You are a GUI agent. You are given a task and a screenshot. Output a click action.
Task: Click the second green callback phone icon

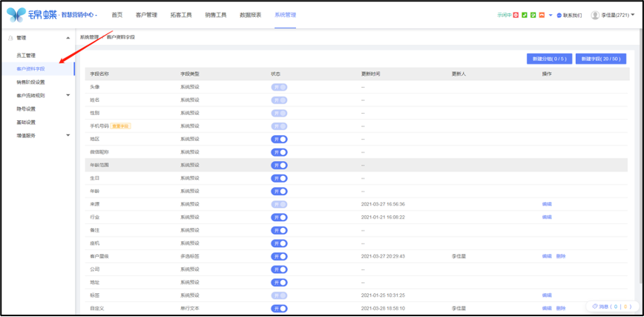click(x=533, y=15)
